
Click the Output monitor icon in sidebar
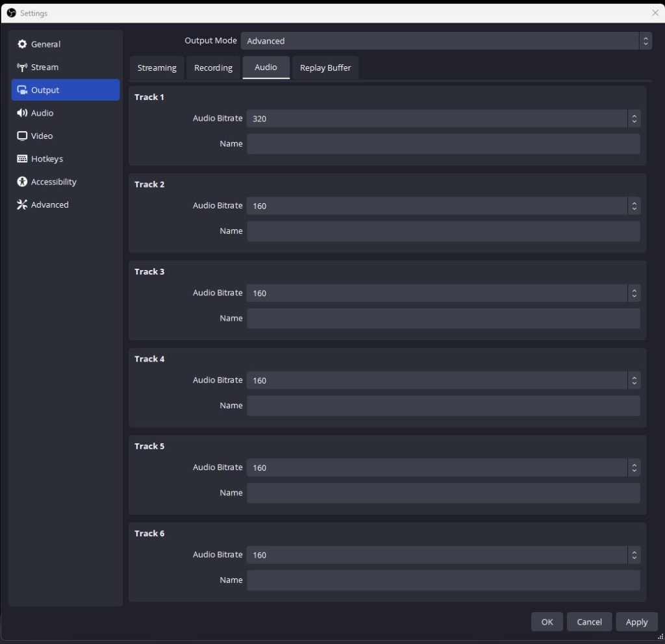click(x=22, y=90)
